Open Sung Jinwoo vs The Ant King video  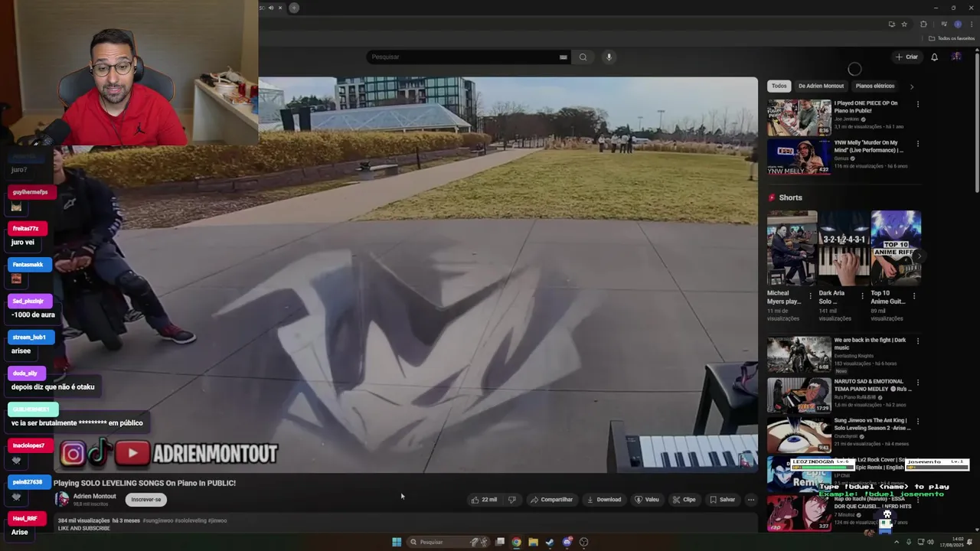[x=799, y=435]
